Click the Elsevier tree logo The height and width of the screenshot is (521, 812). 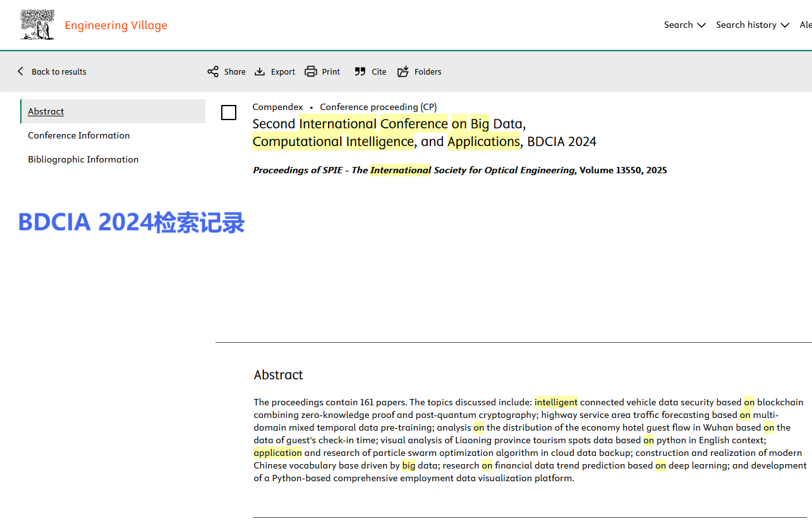click(x=37, y=25)
